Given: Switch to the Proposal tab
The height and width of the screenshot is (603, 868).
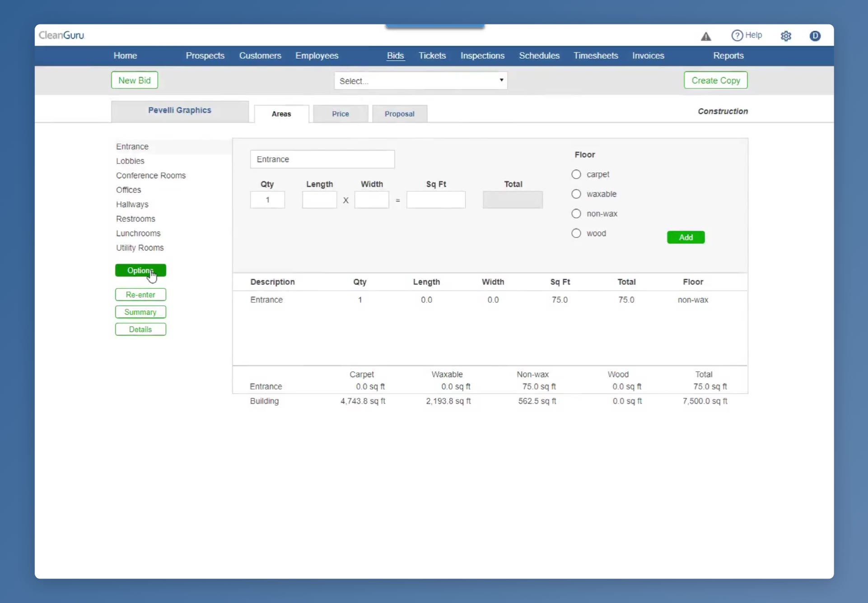Looking at the screenshot, I should coord(399,114).
